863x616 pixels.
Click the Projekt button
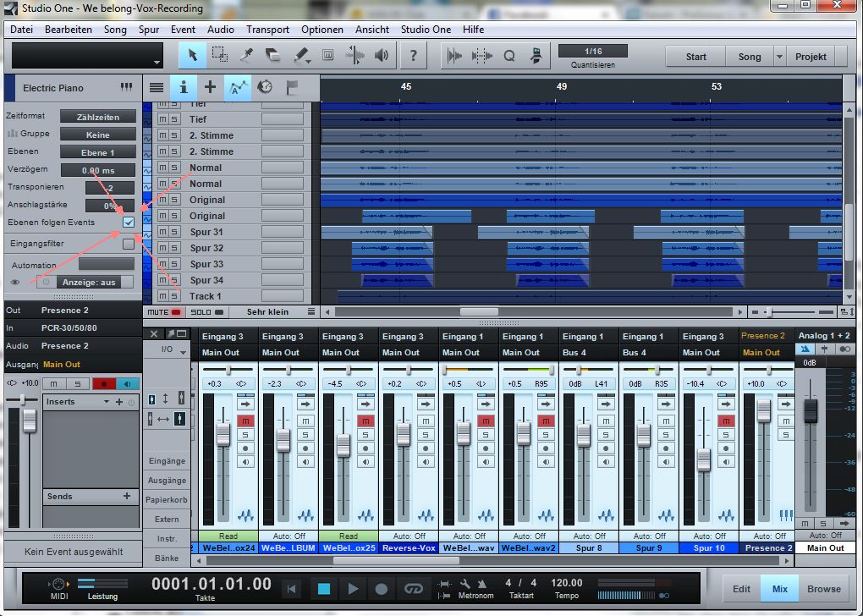[811, 56]
